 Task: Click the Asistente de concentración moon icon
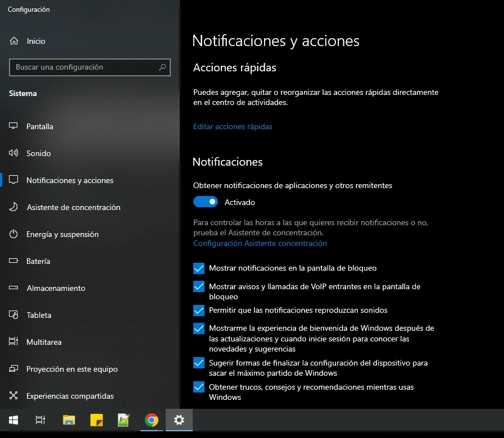pyautogui.click(x=13, y=207)
